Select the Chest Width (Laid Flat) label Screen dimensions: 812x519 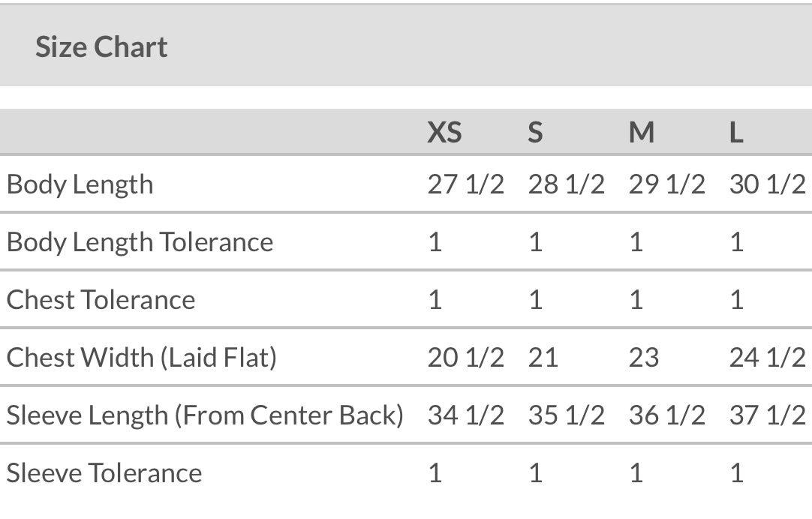coord(141,358)
